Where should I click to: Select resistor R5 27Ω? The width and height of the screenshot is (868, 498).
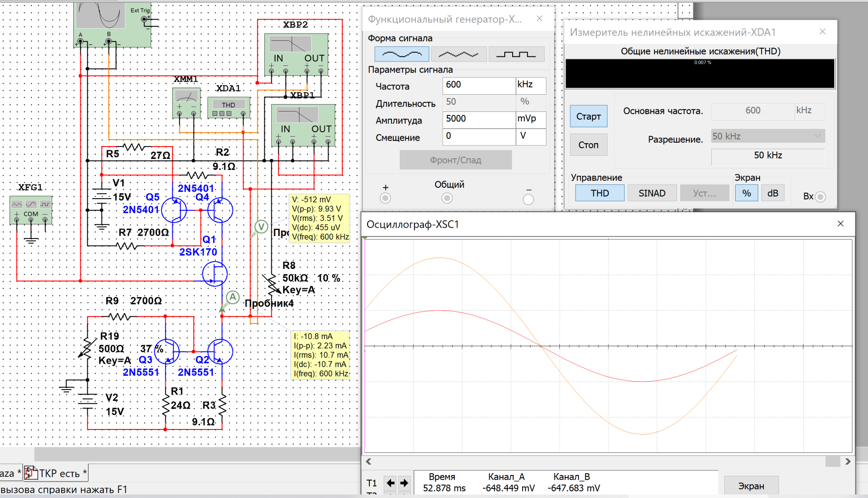(134, 147)
